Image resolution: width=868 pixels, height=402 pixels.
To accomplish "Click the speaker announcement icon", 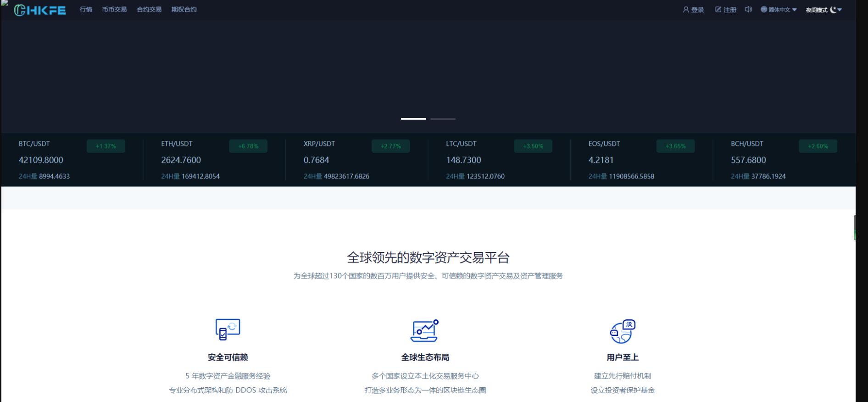I will (x=748, y=10).
